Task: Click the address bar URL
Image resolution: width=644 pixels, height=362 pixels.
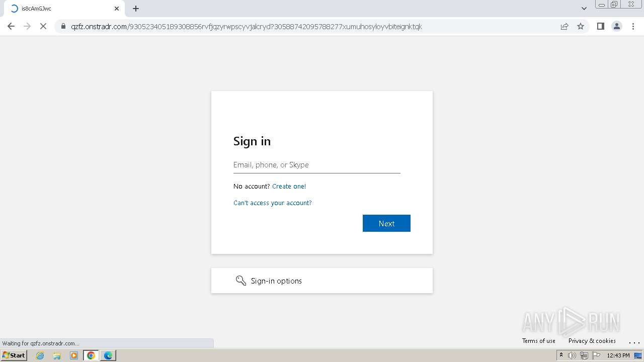Action: coord(247,27)
